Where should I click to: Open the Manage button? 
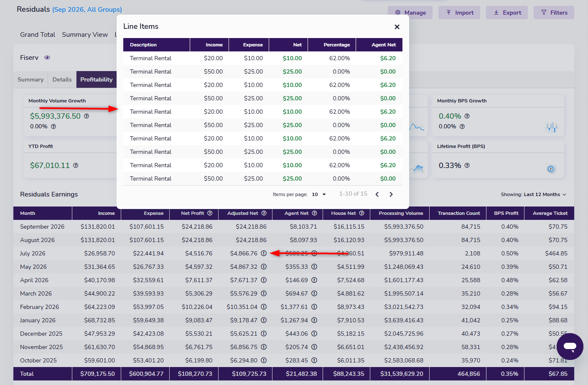point(410,13)
